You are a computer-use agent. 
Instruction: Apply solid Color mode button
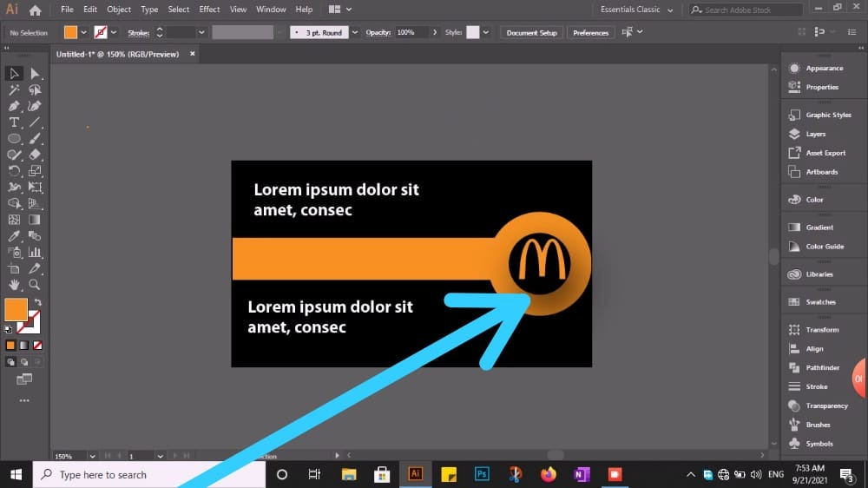pyautogui.click(x=10, y=345)
